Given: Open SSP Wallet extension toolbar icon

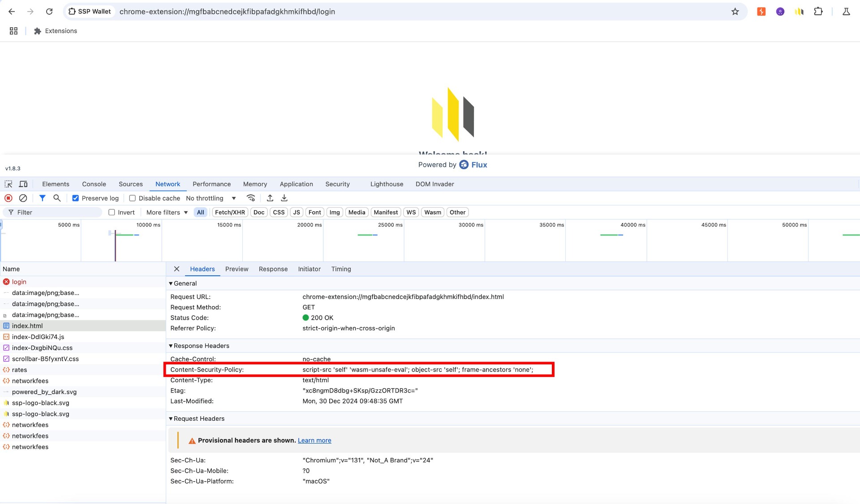Looking at the screenshot, I should point(799,12).
